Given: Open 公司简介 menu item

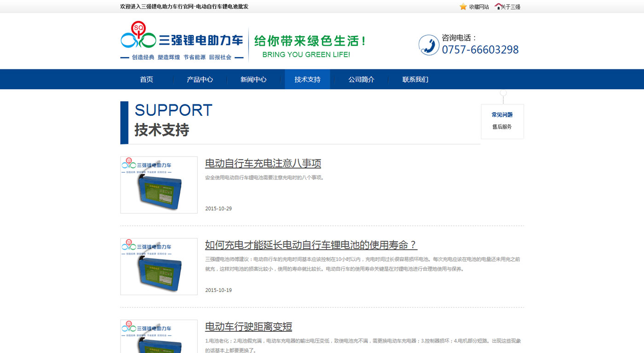Looking at the screenshot, I should coord(361,80).
